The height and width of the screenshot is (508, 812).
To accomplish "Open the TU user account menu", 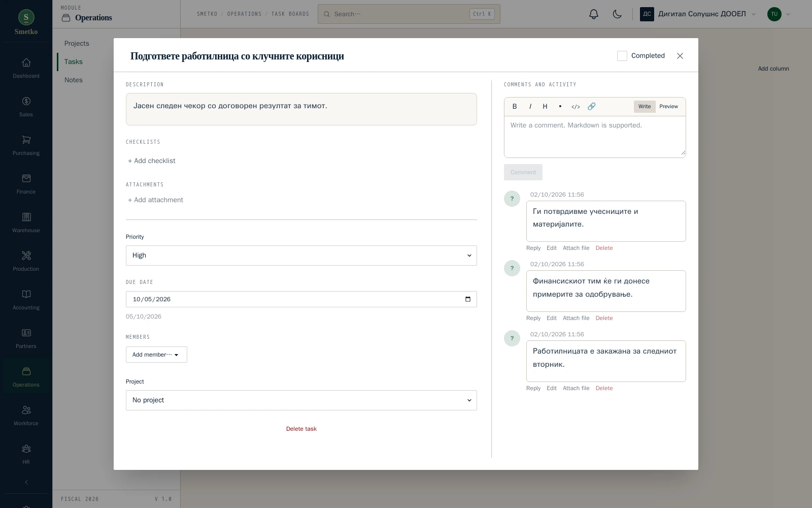I will 779,14.
